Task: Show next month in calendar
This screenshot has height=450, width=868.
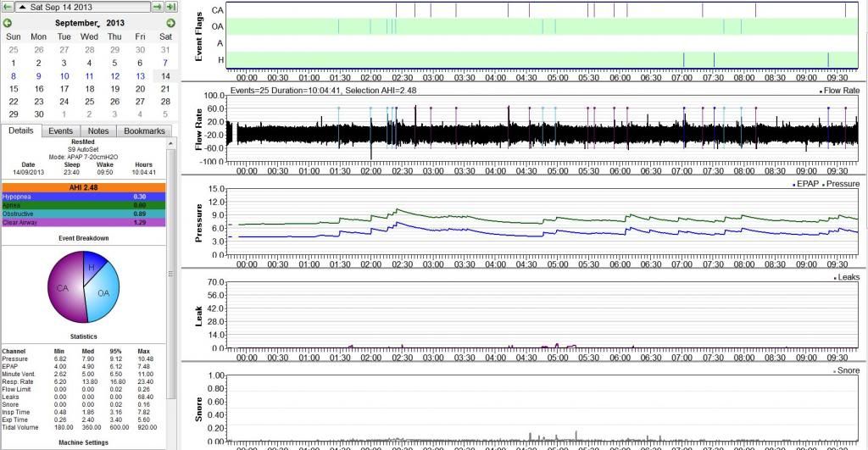Action: [170, 23]
